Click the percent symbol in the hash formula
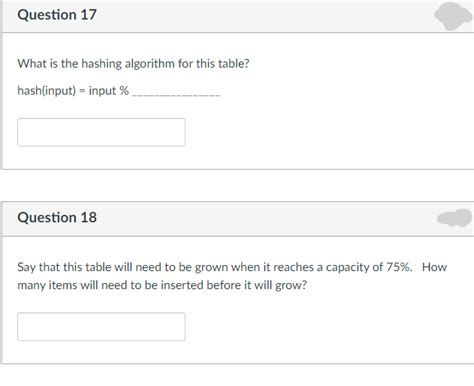Viewport: 474px width, 386px height. 124,90
